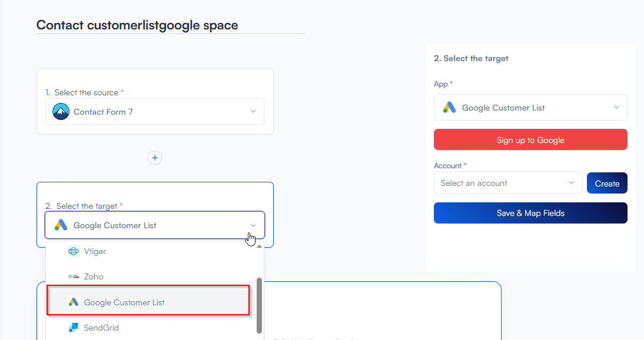Image resolution: width=644 pixels, height=340 pixels.
Task: Choose the SendGrid text option from the list
Action: click(101, 328)
